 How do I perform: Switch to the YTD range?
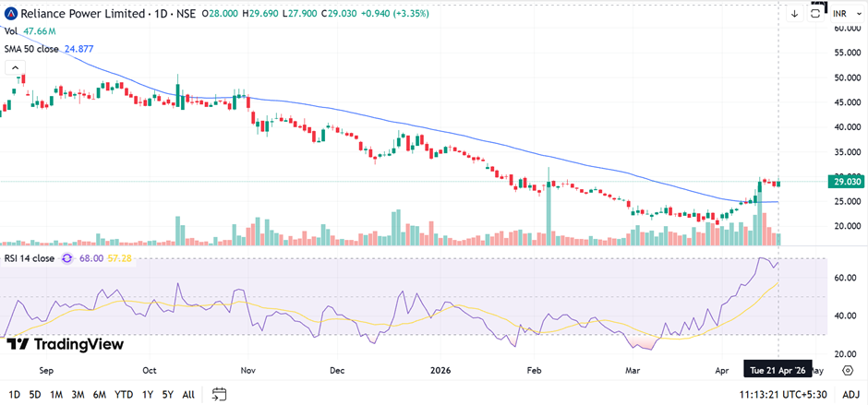coord(123,394)
